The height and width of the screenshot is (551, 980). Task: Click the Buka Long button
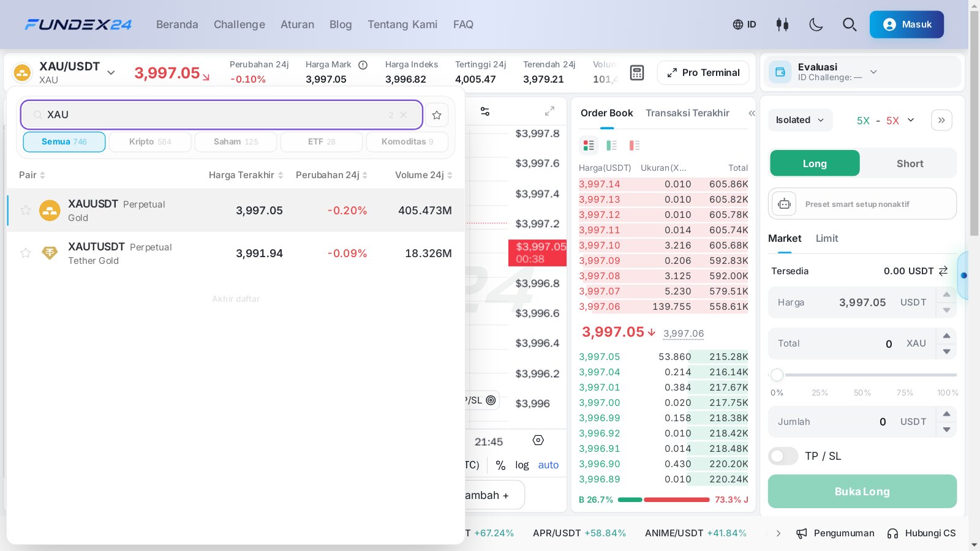[x=862, y=491]
